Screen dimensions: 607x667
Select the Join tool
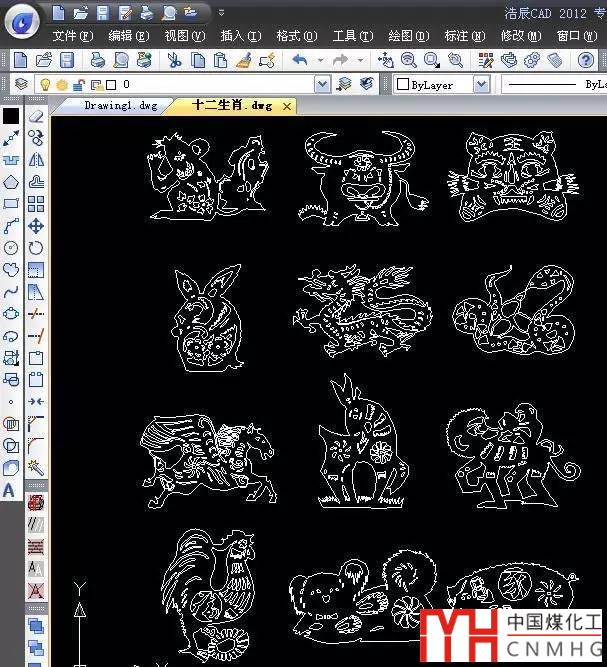coord(36,402)
